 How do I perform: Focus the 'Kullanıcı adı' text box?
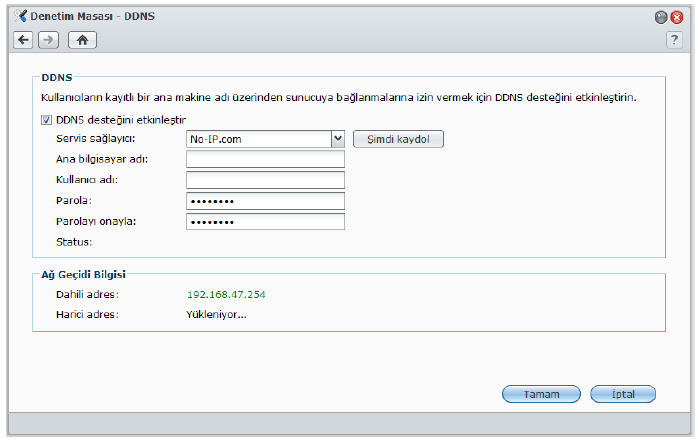click(265, 180)
